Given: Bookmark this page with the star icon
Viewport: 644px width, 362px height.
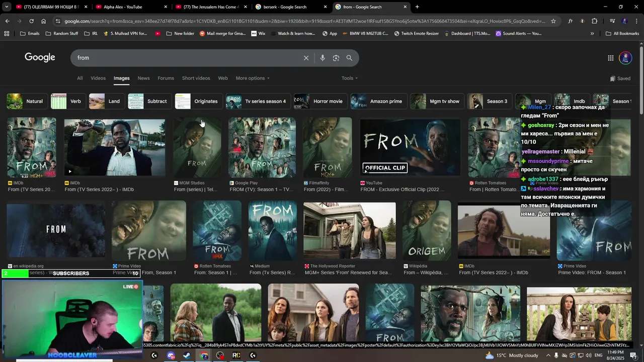Looking at the screenshot, I should 553,21.
